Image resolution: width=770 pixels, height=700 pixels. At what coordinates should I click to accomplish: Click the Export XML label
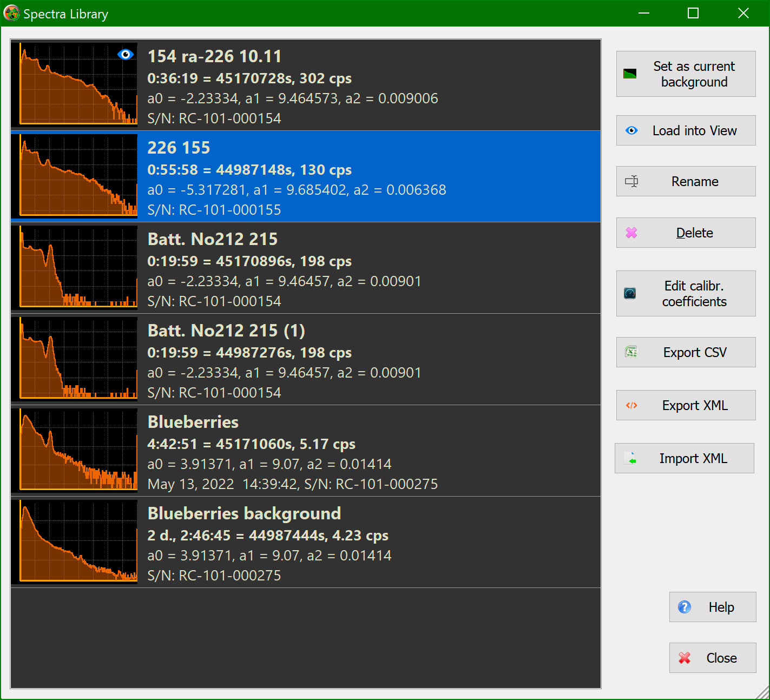(695, 405)
